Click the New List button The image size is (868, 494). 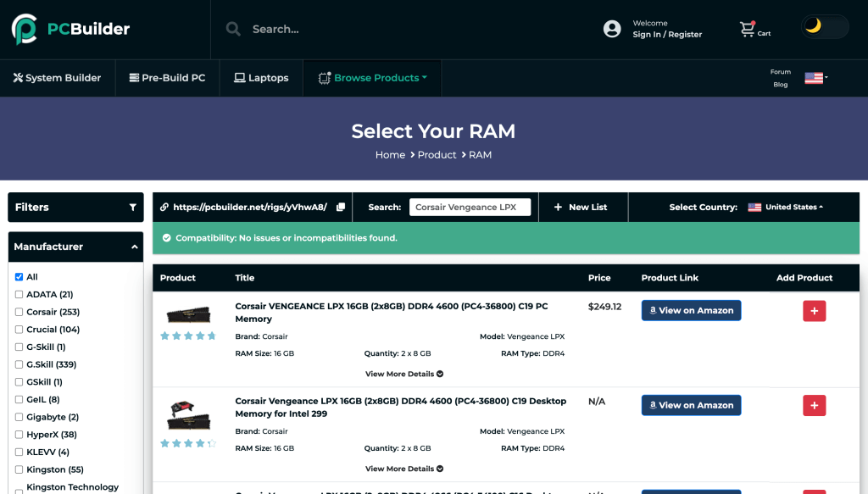[581, 208]
